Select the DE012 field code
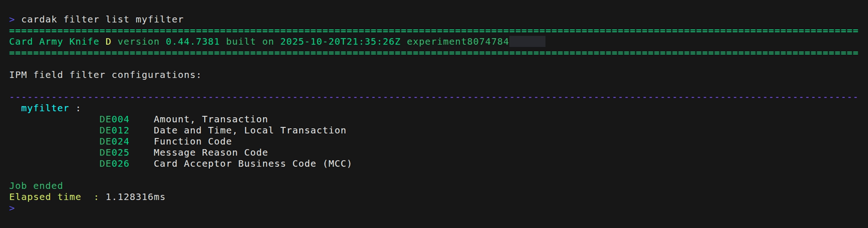The image size is (868, 228). tap(114, 130)
